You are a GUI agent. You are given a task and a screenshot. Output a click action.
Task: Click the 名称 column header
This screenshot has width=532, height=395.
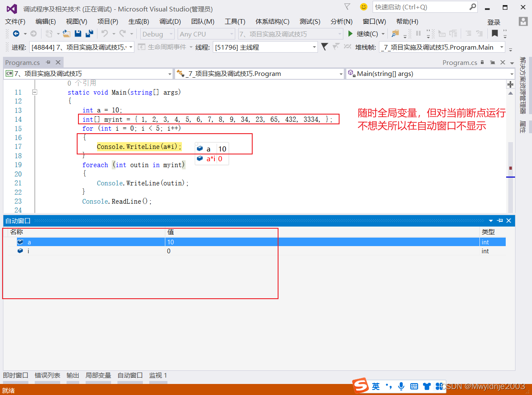[x=86, y=232]
